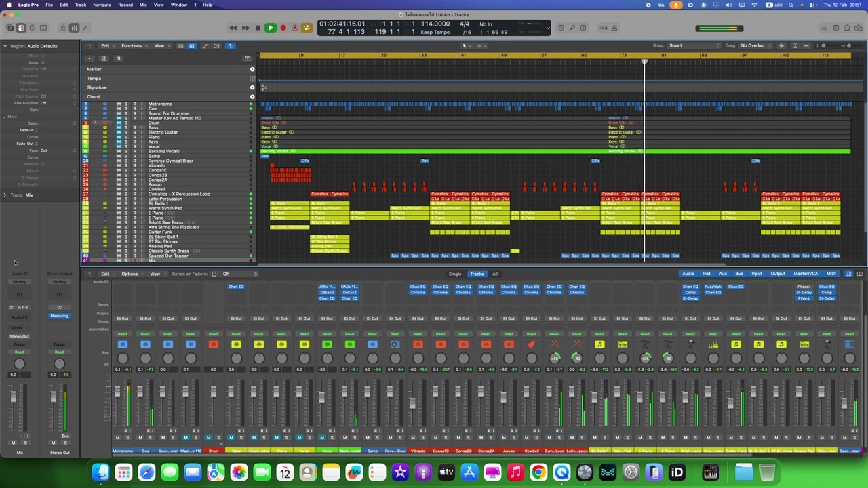Screen dimensions: 868x488
Task: Switch Mixer to Single view
Action: [455, 274]
